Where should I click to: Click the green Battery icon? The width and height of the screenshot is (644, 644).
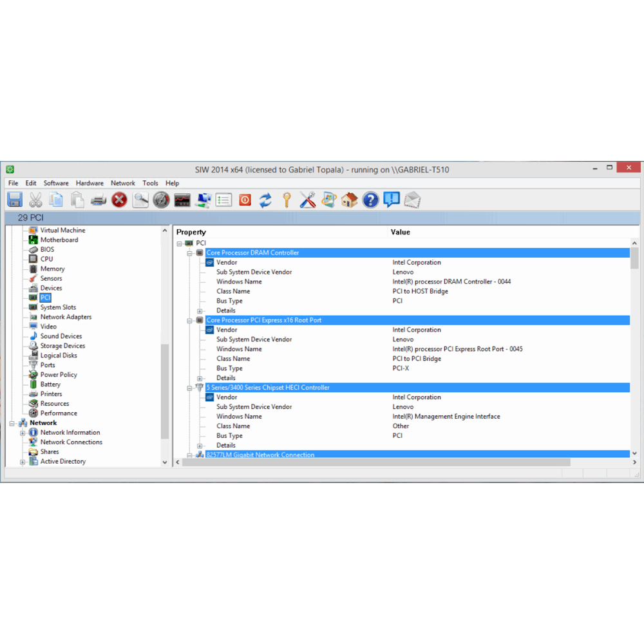[33, 384]
